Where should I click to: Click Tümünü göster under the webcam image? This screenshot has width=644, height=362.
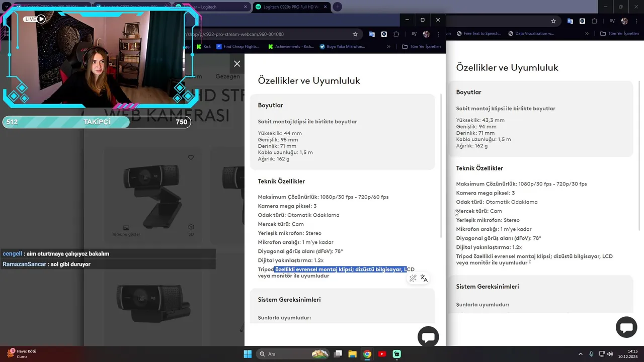coord(126,231)
